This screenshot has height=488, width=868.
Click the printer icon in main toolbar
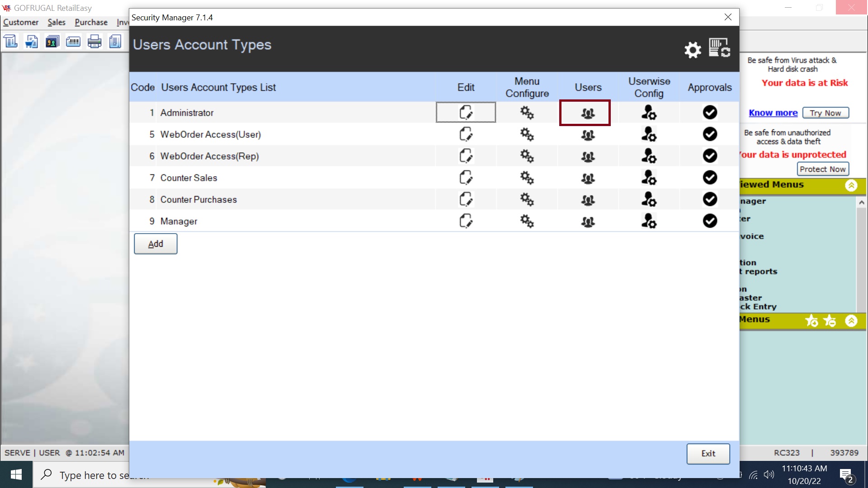(94, 42)
